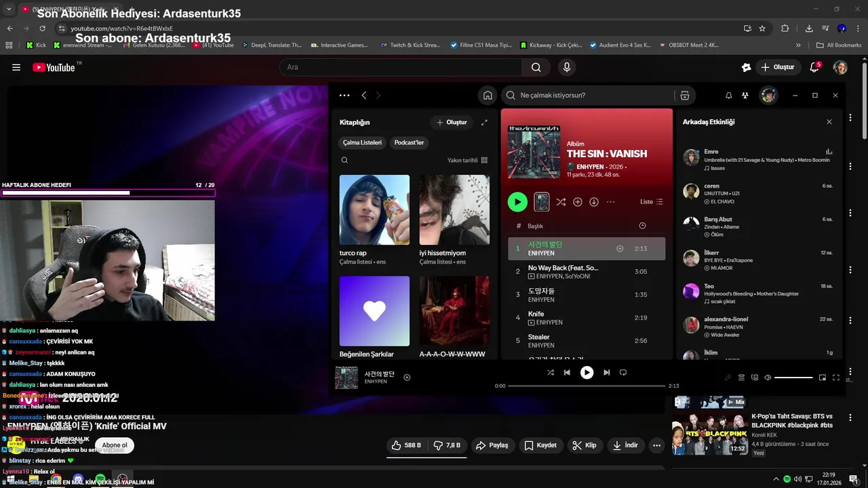Open Spotify home with the house icon
The image size is (868, 488).
[x=488, y=96]
